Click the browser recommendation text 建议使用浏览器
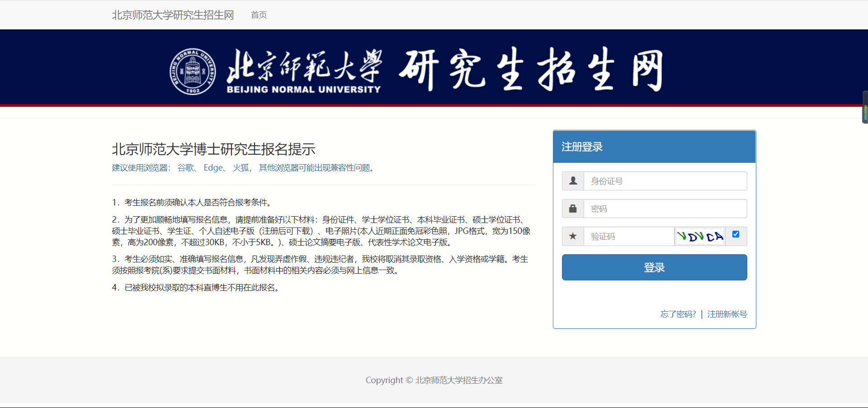Viewport: 868px width, 408px height. tap(245, 168)
